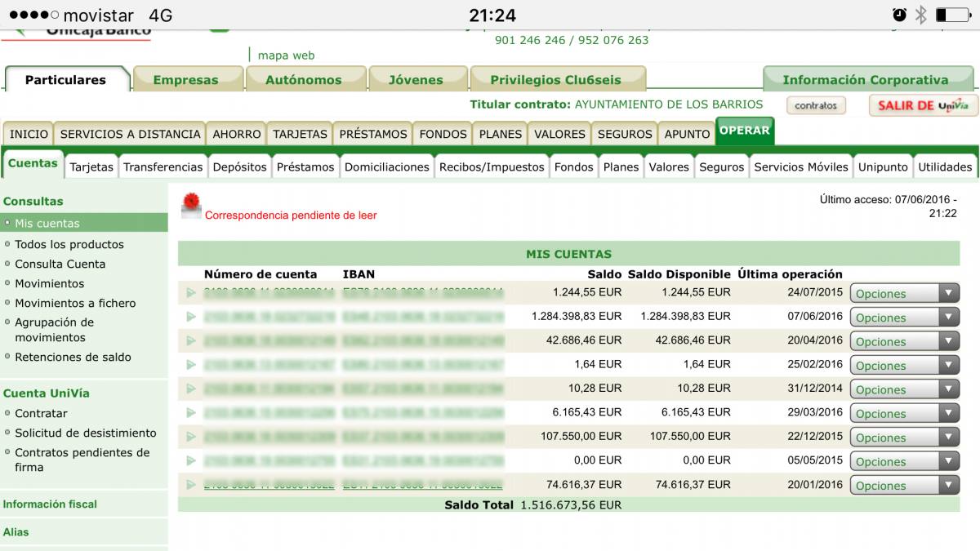Viewport: 980px width, 551px height.
Task: Open Solicitud de desistimiento in the sidebar
Action: 85,433
